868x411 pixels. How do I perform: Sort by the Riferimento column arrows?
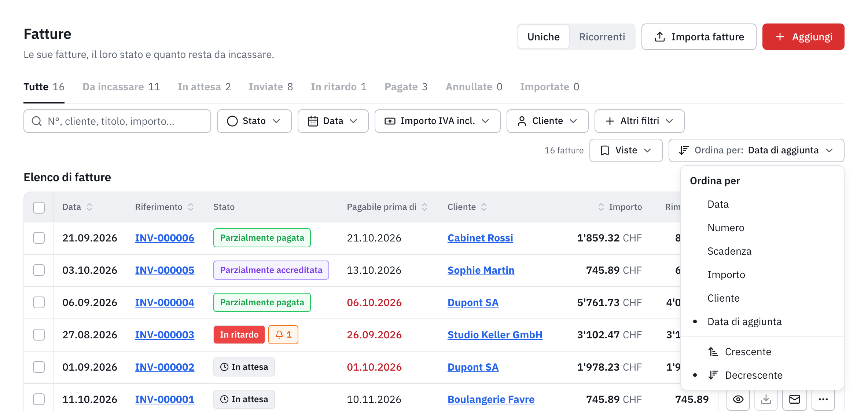[191, 207]
